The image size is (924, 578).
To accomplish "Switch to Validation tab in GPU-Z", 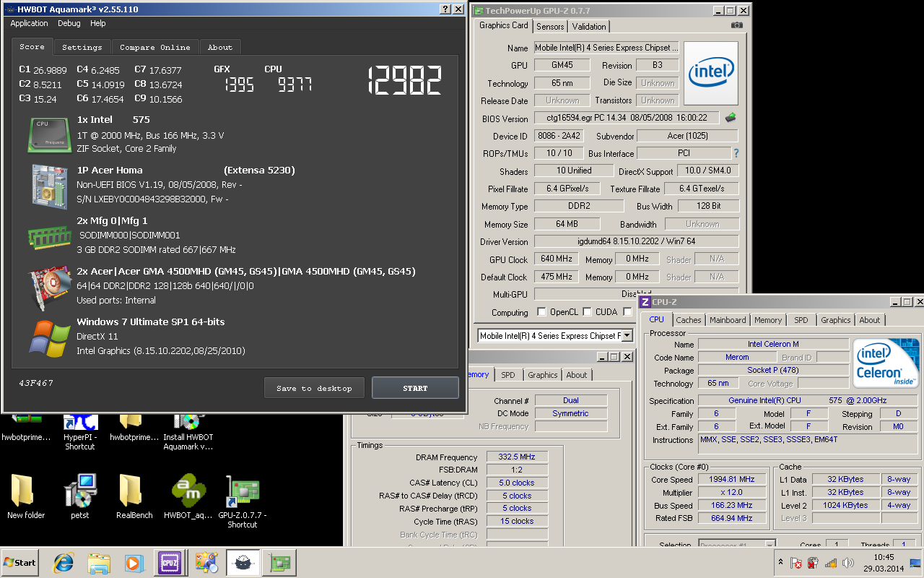I will pyautogui.click(x=589, y=26).
